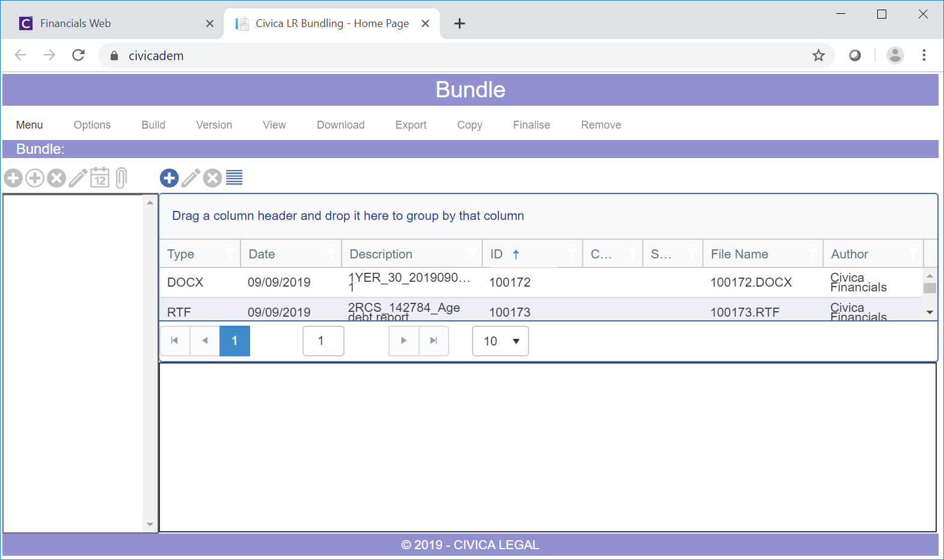Click the grey pencil edit icon in left toolbar
The width and height of the screenshot is (944, 560).
point(78,178)
